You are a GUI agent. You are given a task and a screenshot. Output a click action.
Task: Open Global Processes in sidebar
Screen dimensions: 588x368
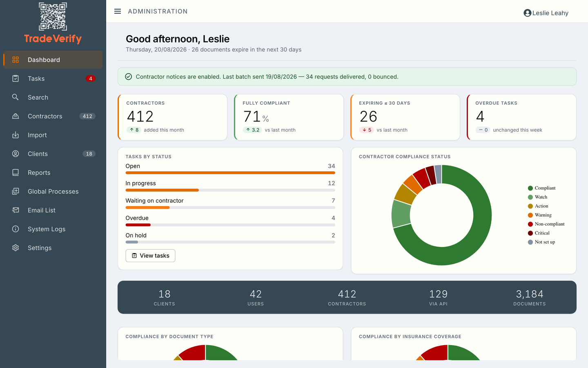coord(53,191)
